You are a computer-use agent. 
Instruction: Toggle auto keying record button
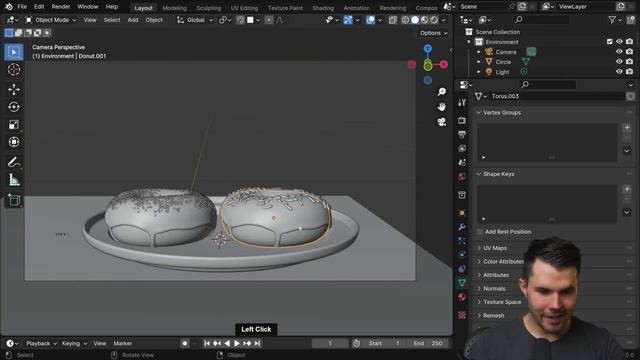[185, 344]
